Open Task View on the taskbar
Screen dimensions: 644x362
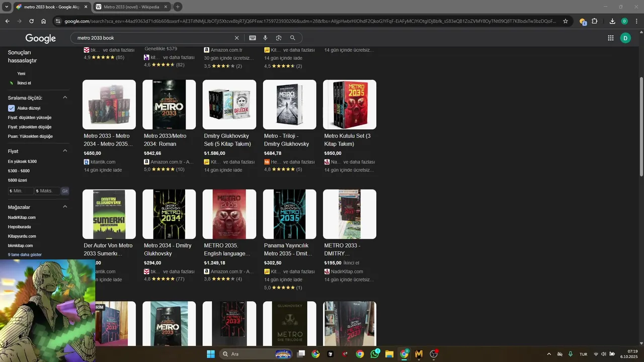[x=301, y=354]
